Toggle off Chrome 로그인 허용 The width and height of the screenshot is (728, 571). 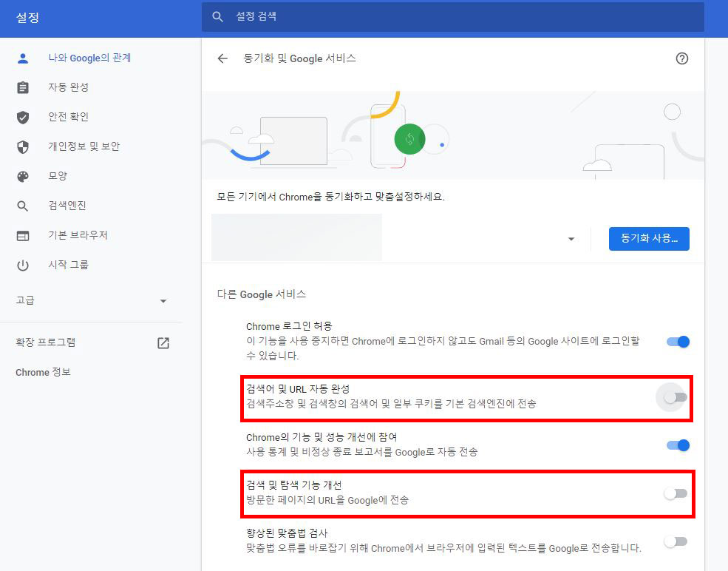pyautogui.click(x=678, y=342)
